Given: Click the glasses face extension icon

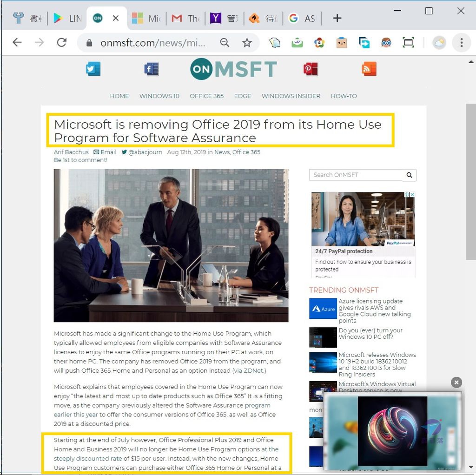Looking at the screenshot, I should [386, 42].
